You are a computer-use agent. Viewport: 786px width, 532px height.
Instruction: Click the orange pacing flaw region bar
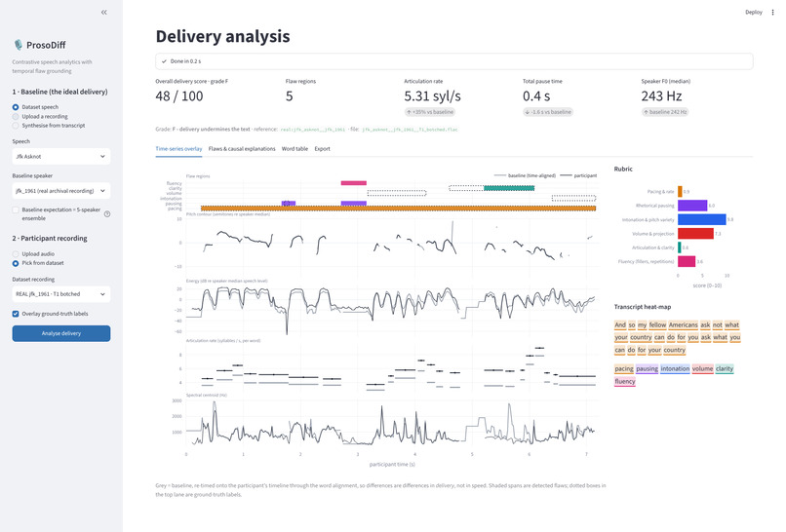(399, 208)
